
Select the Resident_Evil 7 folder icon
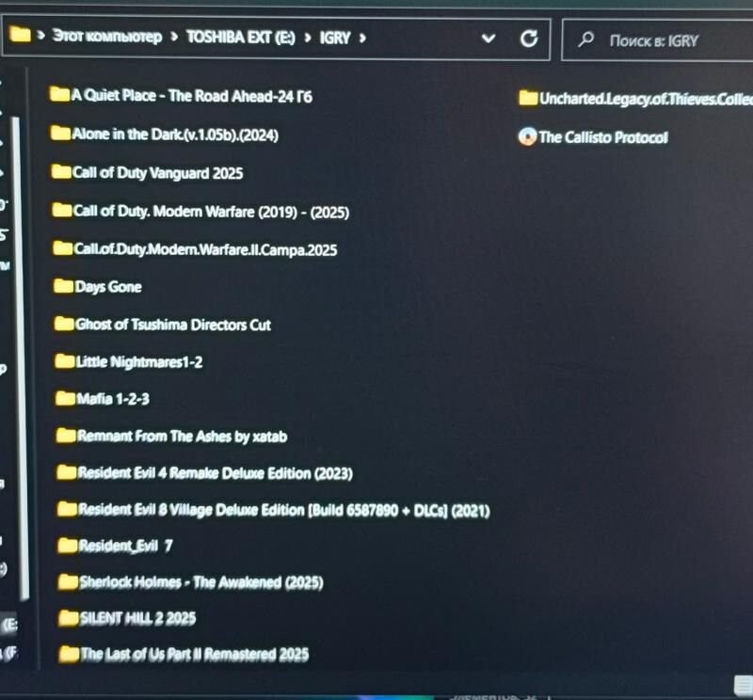tap(68, 546)
